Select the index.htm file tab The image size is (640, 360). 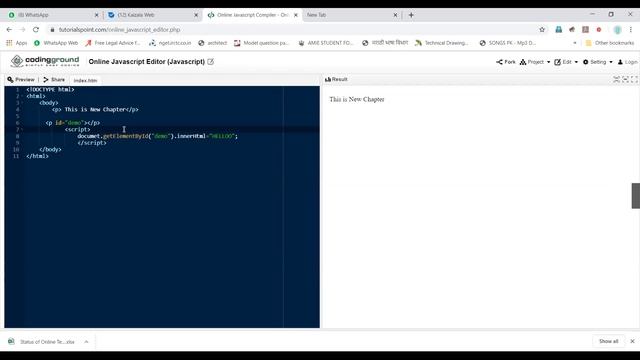[x=85, y=80]
